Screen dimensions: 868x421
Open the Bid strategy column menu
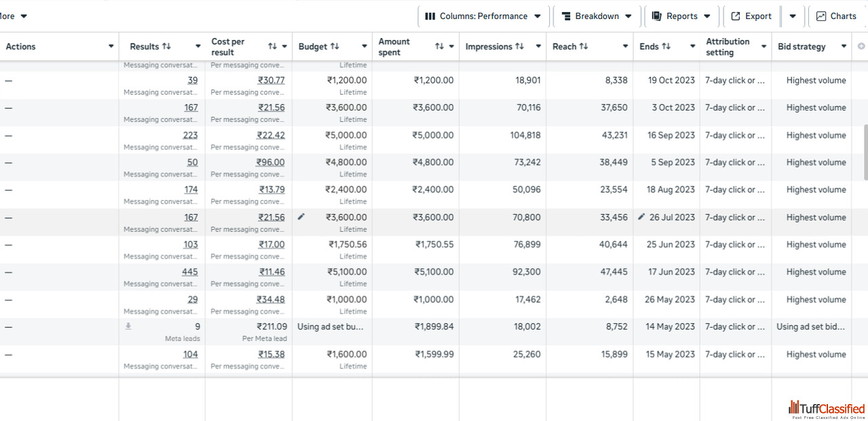844,47
